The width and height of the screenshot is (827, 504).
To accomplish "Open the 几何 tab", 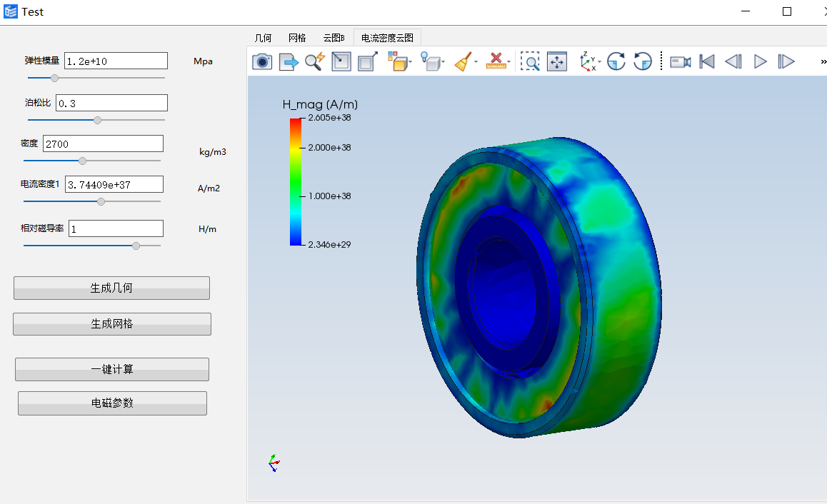I will [x=263, y=38].
